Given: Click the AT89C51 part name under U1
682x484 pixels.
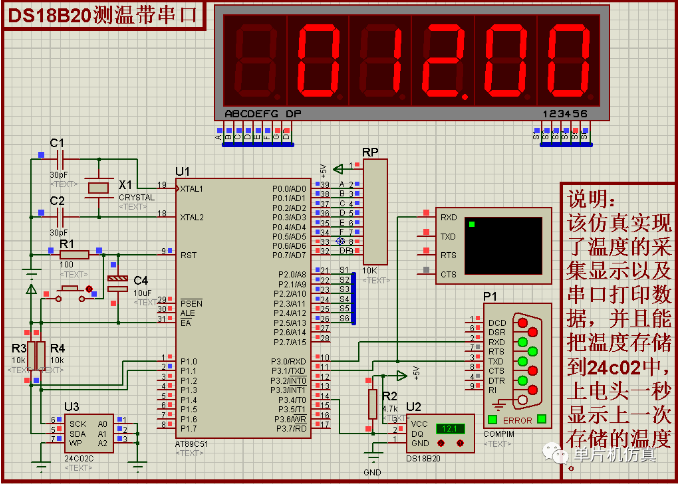Looking at the screenshot, I should 191,444.
